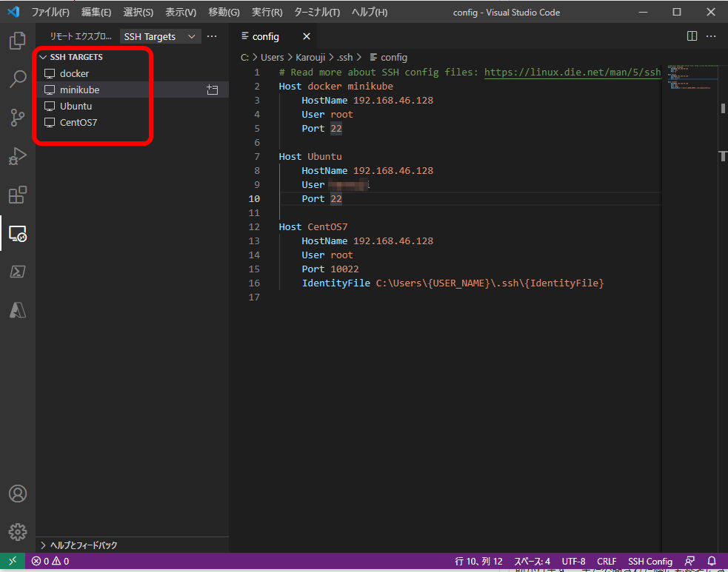Click line number 12 in the gutter
The height and width of the screenshot is (572, 728).
255,227
